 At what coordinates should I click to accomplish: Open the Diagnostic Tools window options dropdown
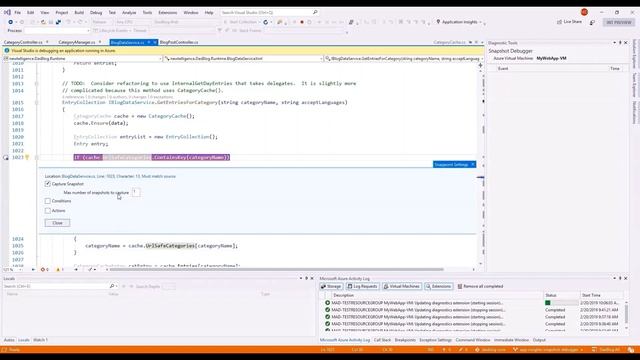tap(614, 42)
